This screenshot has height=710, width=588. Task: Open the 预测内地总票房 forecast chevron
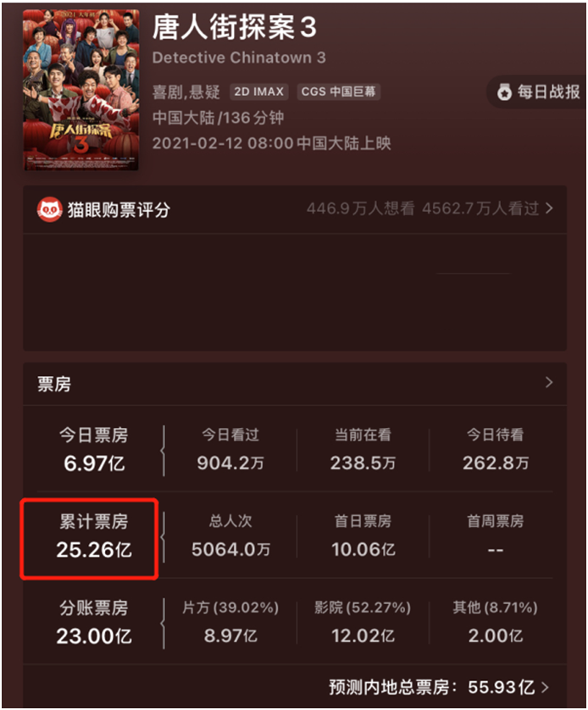[x=545, y=687]
